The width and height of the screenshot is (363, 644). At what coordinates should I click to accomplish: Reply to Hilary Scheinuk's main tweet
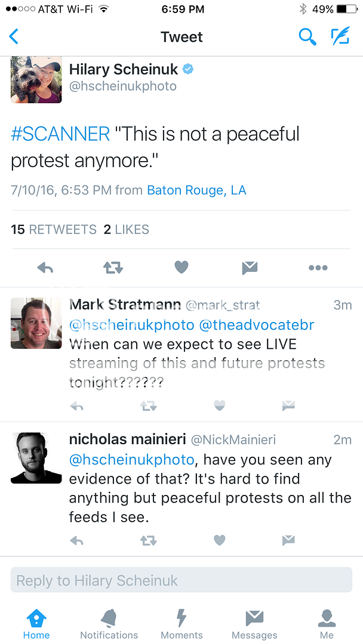(45, 268)
